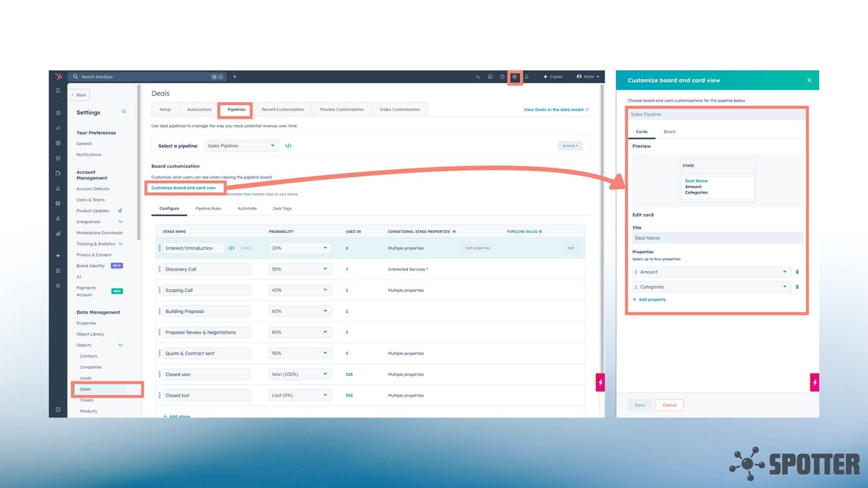Click the Search HubSpot field
The height and width of the screenshot is (488, 868).
coord(147,77)
